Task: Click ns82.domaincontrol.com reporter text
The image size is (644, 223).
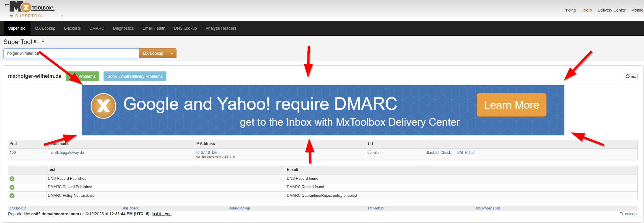Action: coord(55,214)
